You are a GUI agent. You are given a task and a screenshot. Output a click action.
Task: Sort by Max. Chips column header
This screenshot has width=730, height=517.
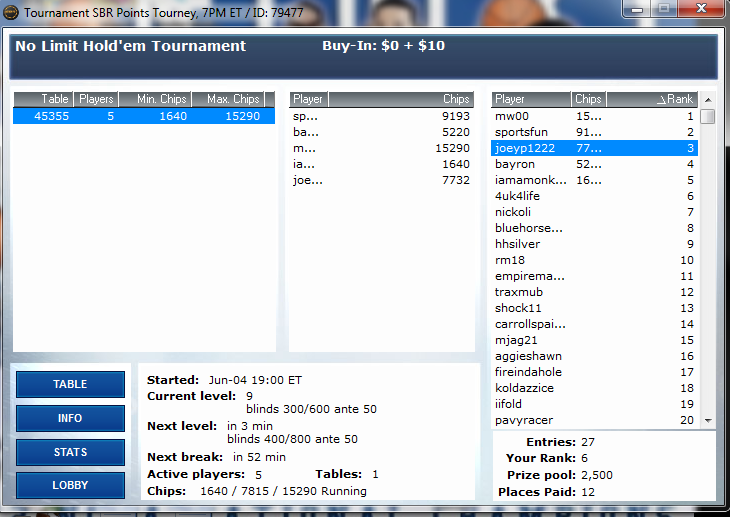229,99
